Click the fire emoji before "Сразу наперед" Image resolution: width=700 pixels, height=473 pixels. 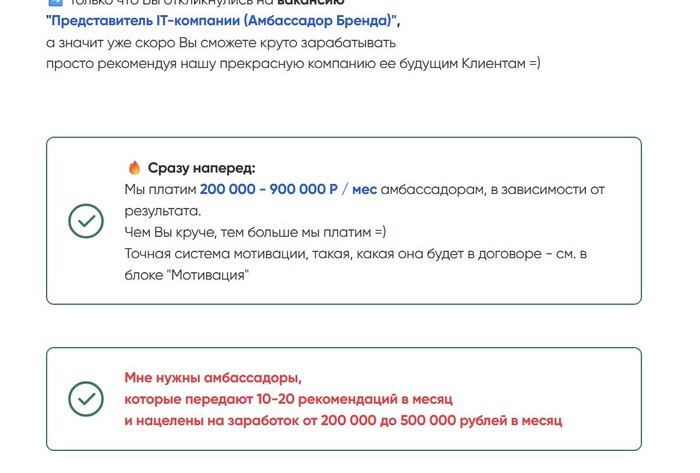134,168
